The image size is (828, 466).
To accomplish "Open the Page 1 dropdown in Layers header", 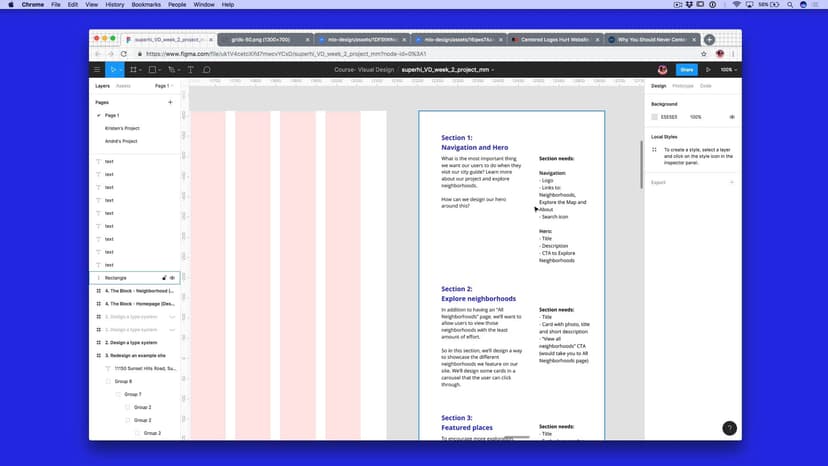I will (x=162, y=86).
